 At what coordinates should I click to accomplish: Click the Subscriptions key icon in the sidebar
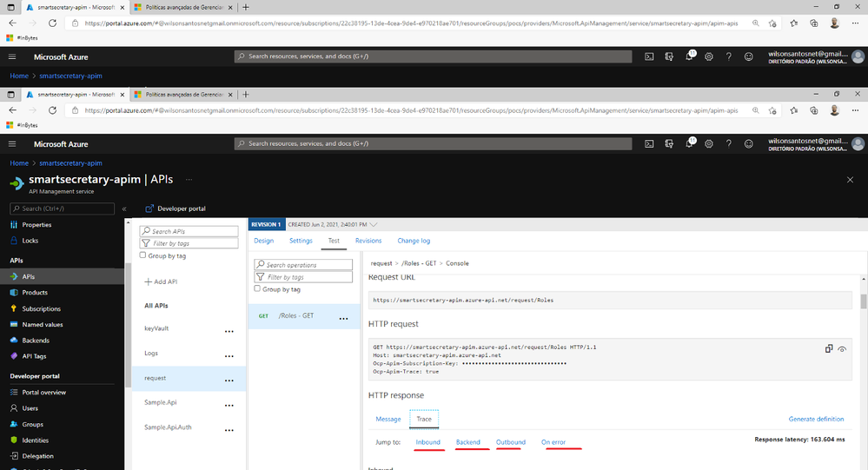pyautogui.click(x=14, y=308)
